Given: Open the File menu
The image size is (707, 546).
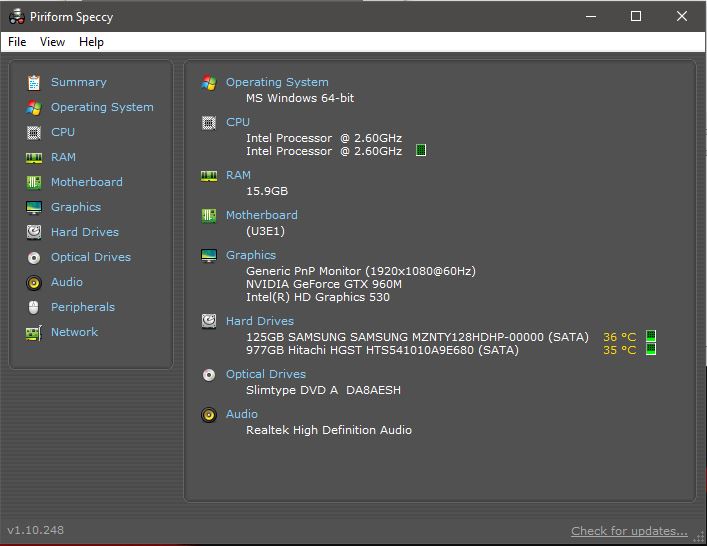Looking at the screenshot, I should click(x=17, y=42).
